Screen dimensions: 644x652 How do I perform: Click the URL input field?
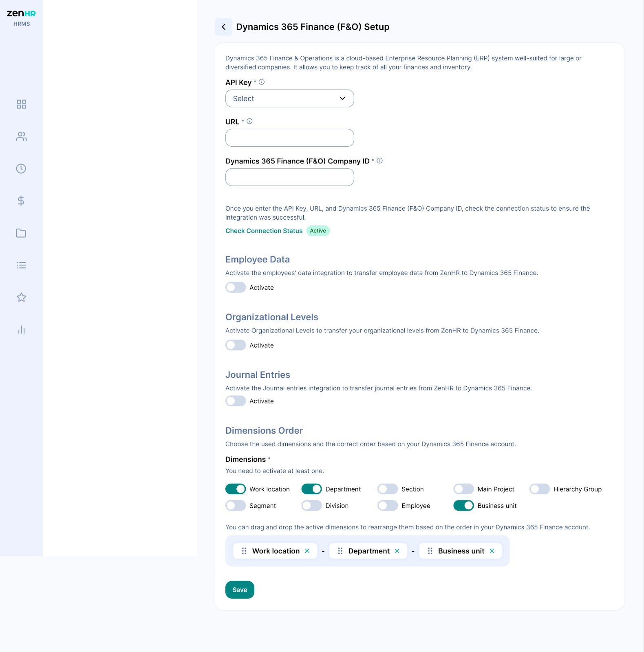pyautogui.click(x=290, y=138)
